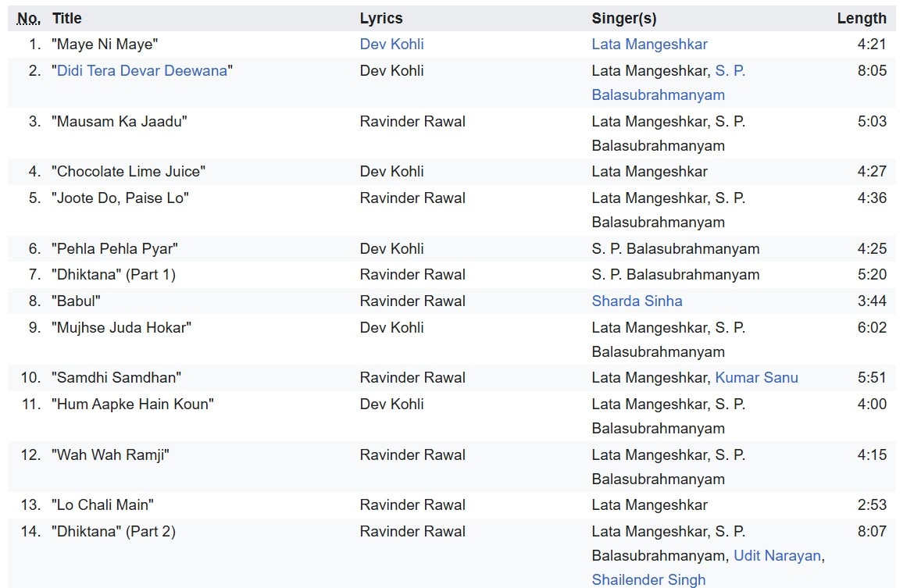Click the 5:03 track length
Screen dimensions: 914x588
click(872, 122)
